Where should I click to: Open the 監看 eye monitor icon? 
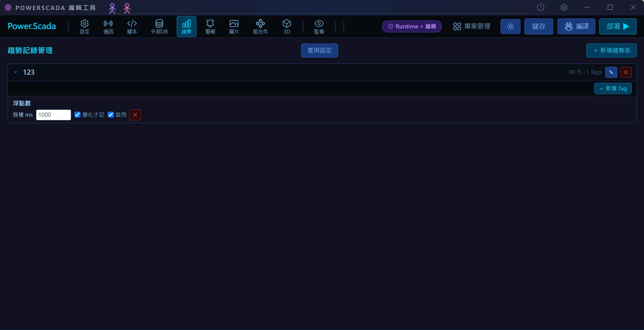(x=319, y=26)
